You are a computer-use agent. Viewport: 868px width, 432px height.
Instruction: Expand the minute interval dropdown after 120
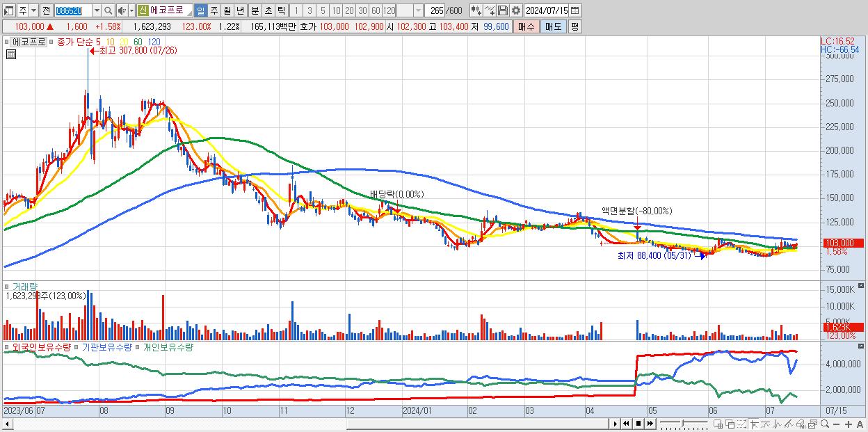click(x=418, y=10)
